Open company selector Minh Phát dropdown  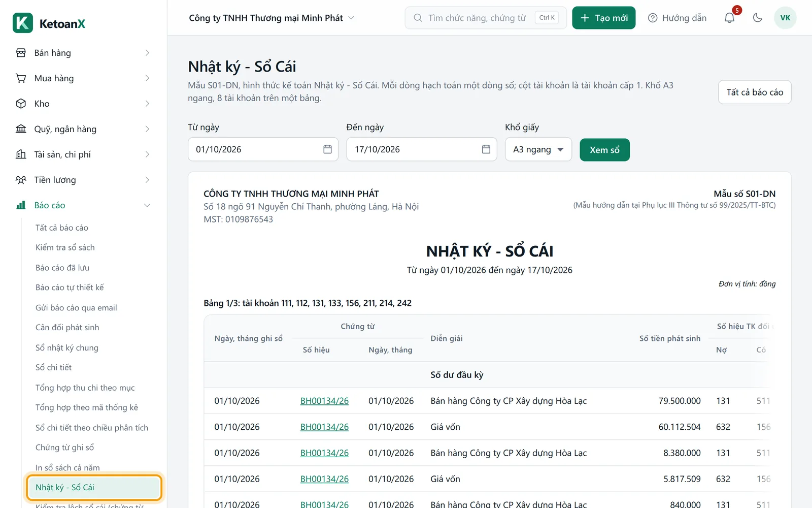271,18
